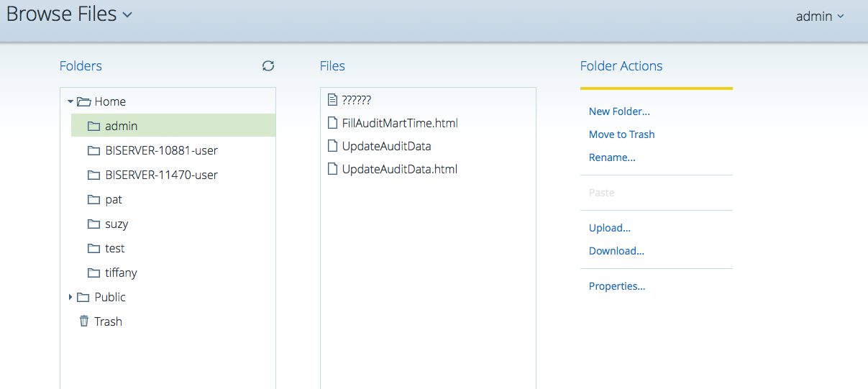Click the Trash can icon
This screenshot has height=389, width=868.
[84, 321]
